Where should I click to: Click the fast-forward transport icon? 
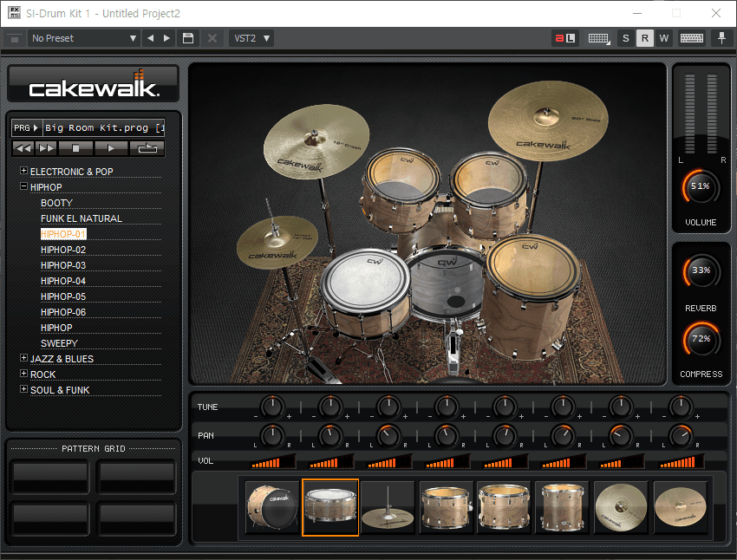(44, 147)
